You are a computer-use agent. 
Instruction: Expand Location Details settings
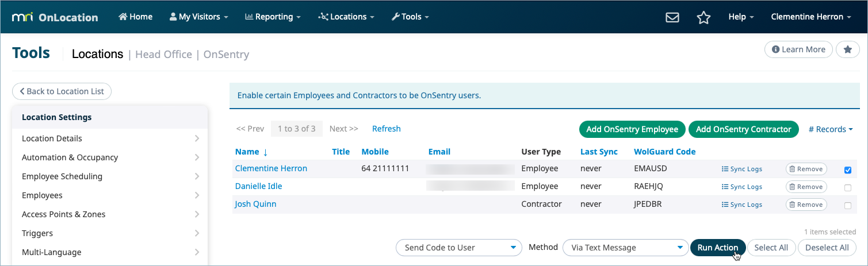tap(110, 138)
